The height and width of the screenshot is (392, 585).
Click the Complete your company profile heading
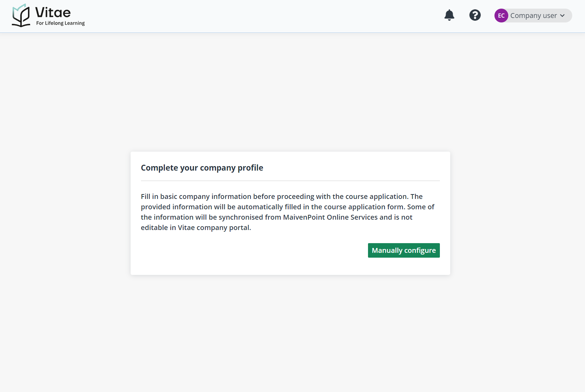click(x=202, y=168)
